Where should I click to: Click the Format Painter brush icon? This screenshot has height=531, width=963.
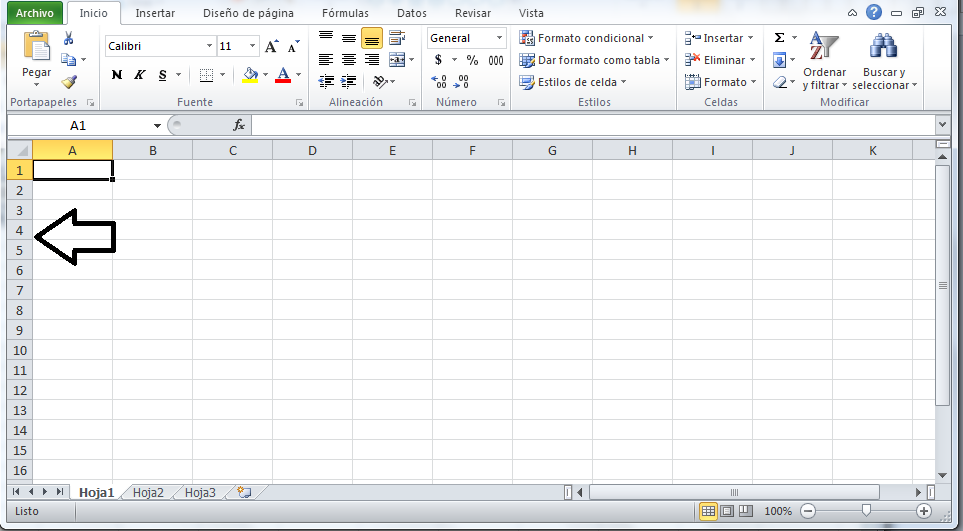point(69,82)
